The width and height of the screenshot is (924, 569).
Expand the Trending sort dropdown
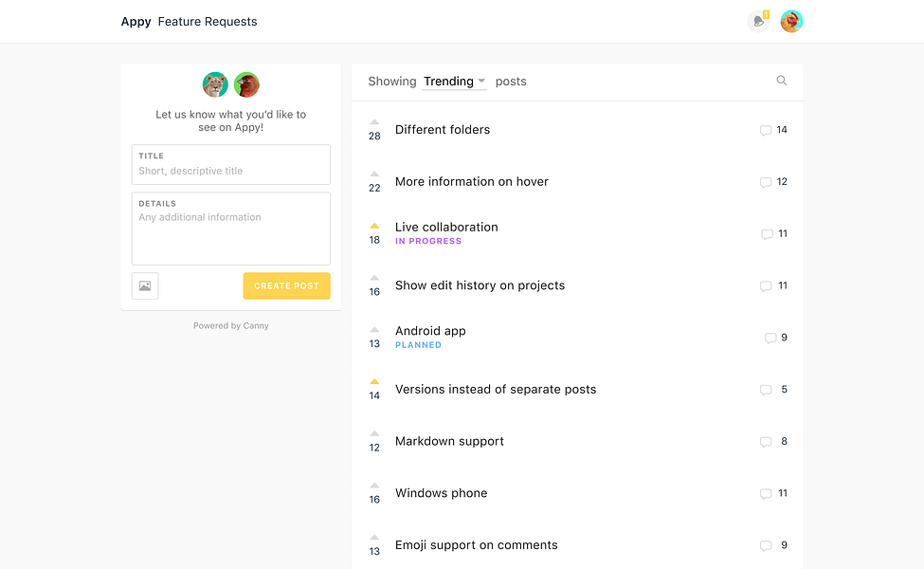[455, 82]
